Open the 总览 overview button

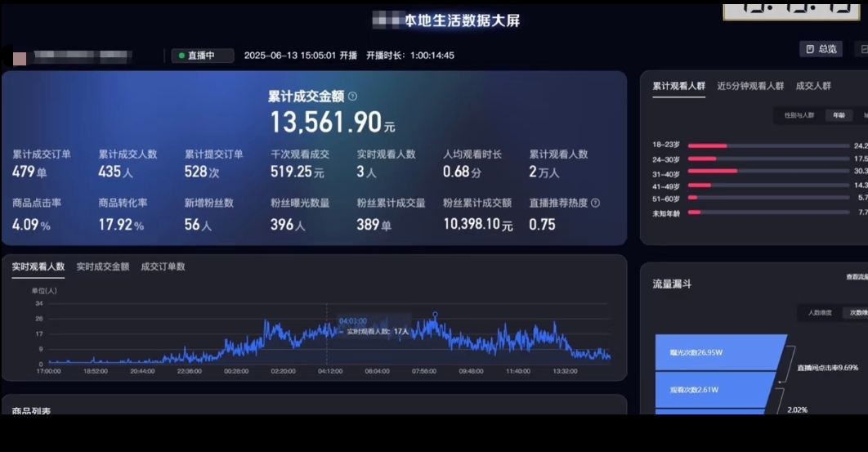[821, 49]
